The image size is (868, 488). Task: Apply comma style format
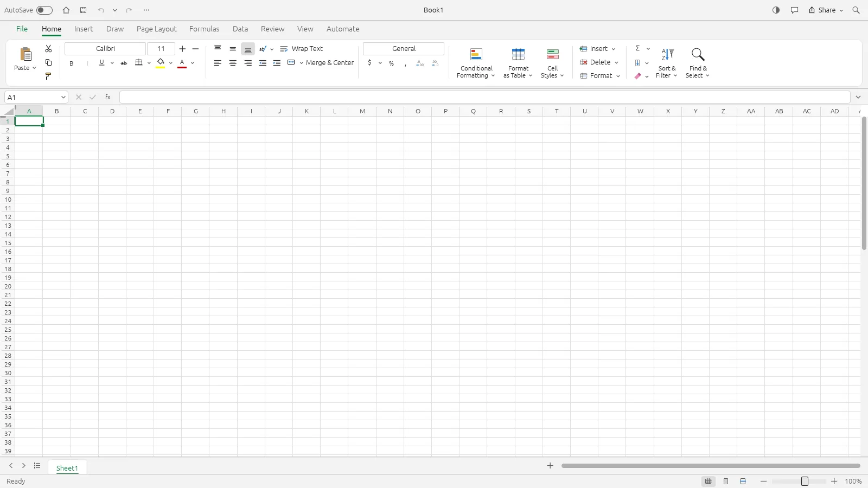pos(405,63)
